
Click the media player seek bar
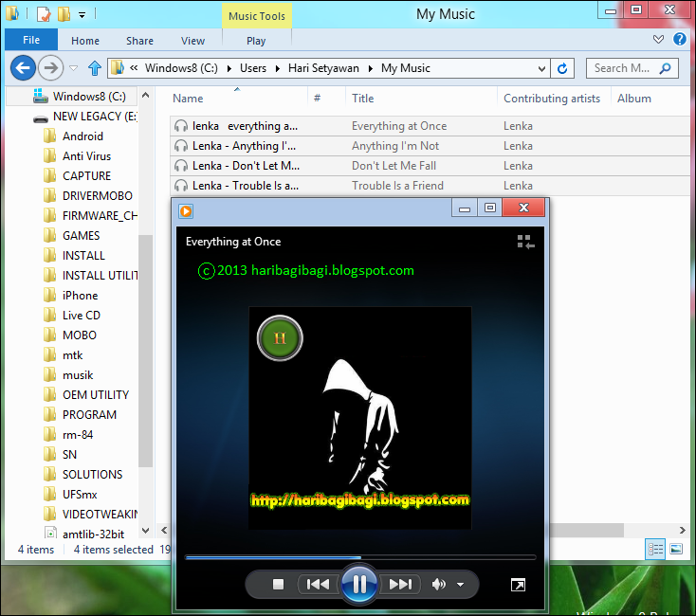pos(360,557)
